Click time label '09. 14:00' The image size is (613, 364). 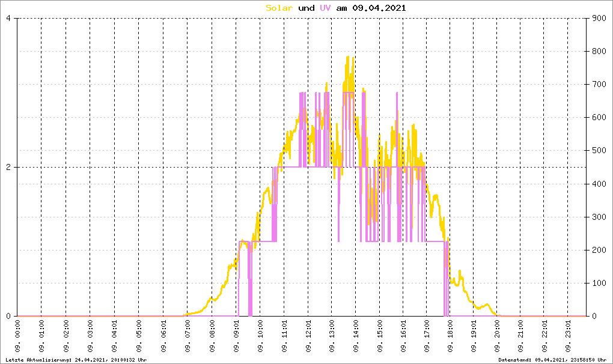(356, 336)
